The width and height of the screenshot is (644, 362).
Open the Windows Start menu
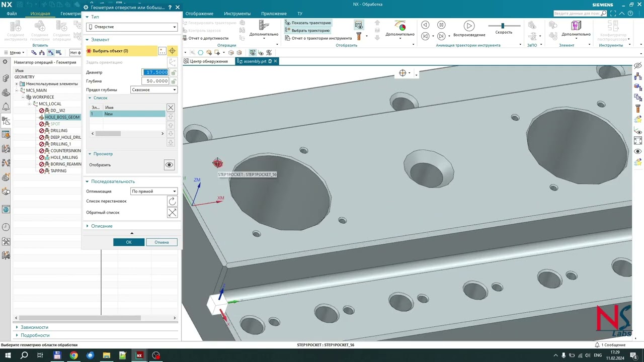[x=8, y=355]
